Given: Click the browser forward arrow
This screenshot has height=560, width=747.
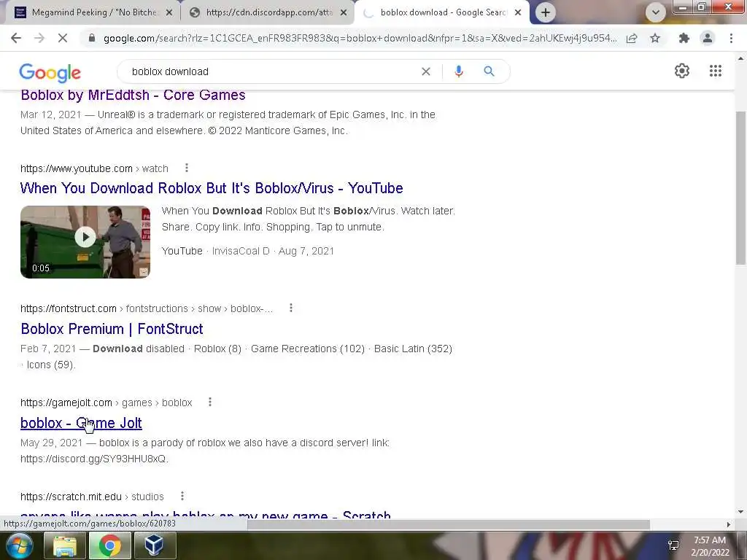Looking at the screenshot, I should click(39, 38).
